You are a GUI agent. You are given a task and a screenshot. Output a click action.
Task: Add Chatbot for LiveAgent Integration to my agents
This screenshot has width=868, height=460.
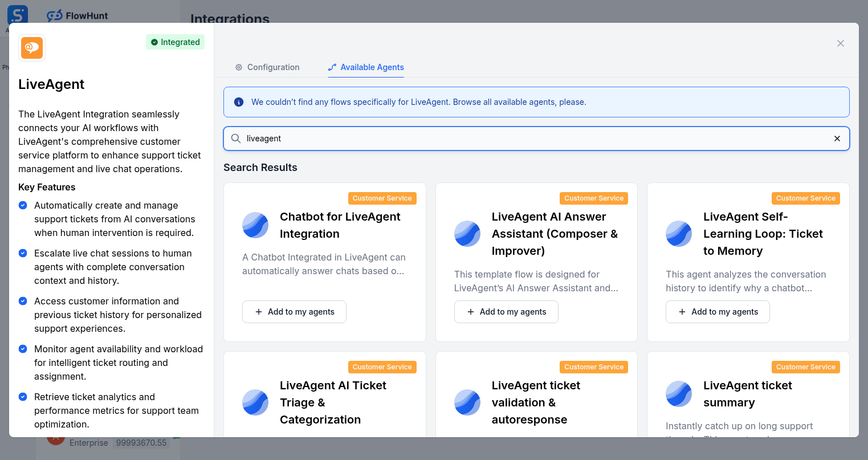pos(294,312)
